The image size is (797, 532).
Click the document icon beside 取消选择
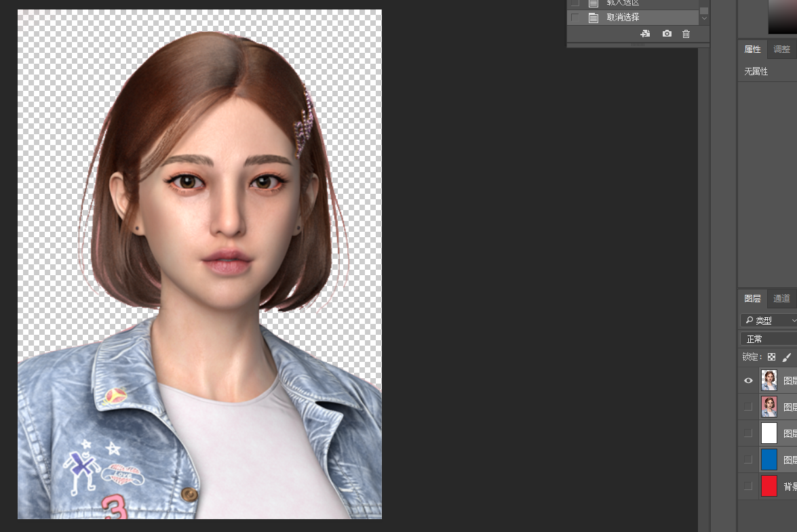click(x=594, y=18)
